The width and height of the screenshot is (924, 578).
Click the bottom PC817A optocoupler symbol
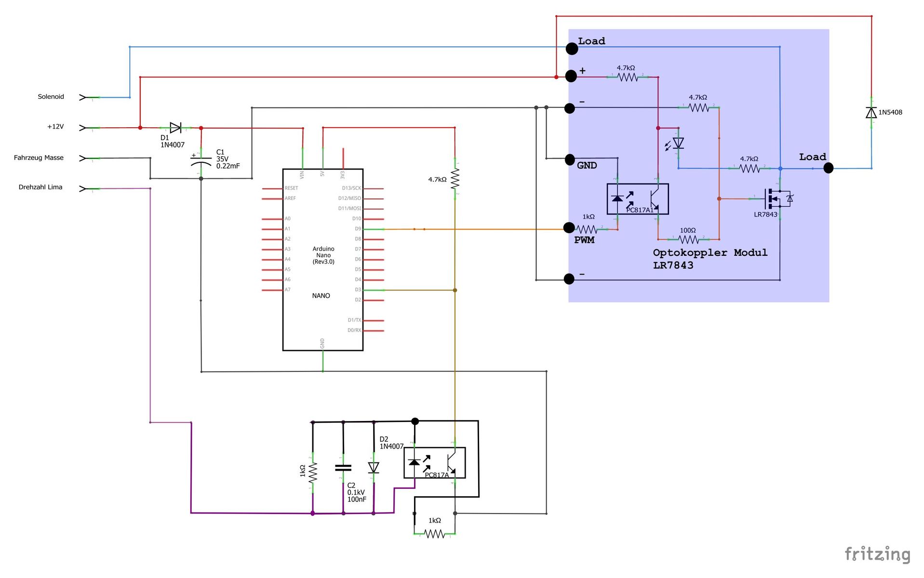tap(434, 463)
